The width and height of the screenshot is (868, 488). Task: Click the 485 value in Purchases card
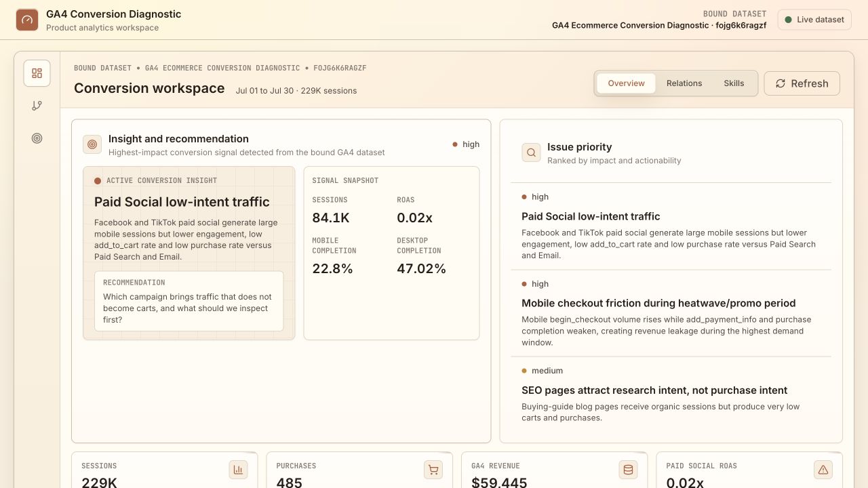pos(290,482)
